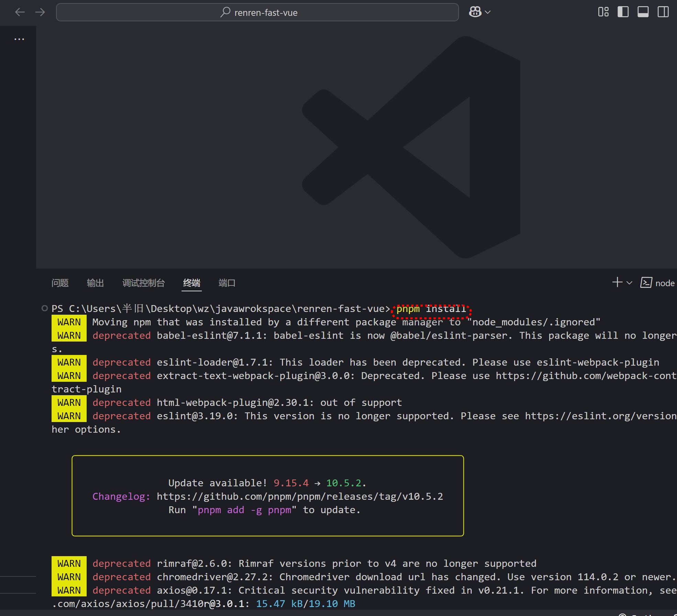Click the github.com/webpack-contrib link in terminal
Image resolution: width=677 pixels, height=616 pixels.
pos(586,376)
